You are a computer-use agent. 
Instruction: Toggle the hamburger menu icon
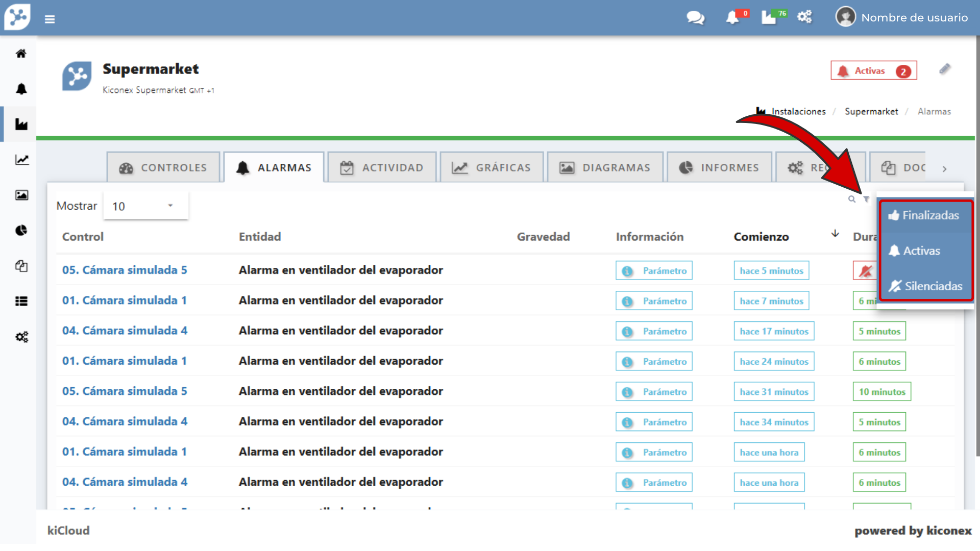tap(50, 19)
